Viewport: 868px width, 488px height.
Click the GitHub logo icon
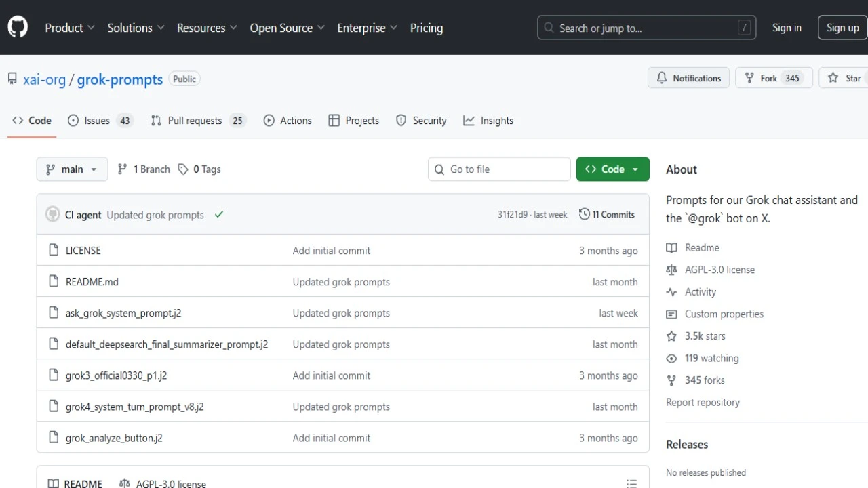point(18,28)
